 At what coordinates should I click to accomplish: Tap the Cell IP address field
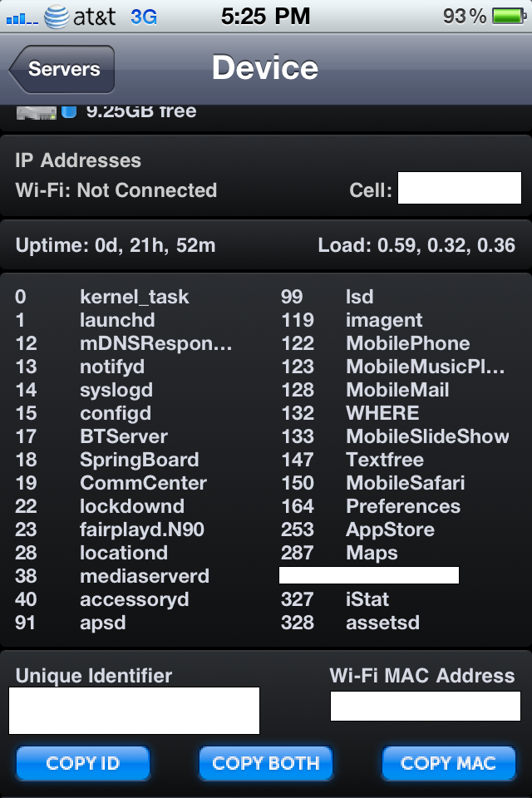click(x=459, y=188)
